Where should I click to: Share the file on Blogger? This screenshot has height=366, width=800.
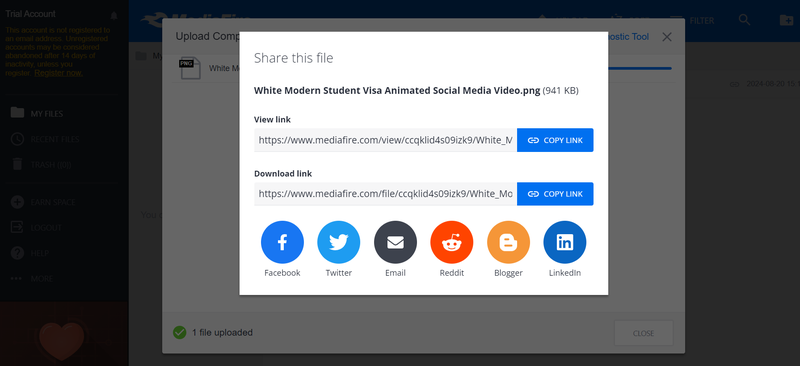508,242
